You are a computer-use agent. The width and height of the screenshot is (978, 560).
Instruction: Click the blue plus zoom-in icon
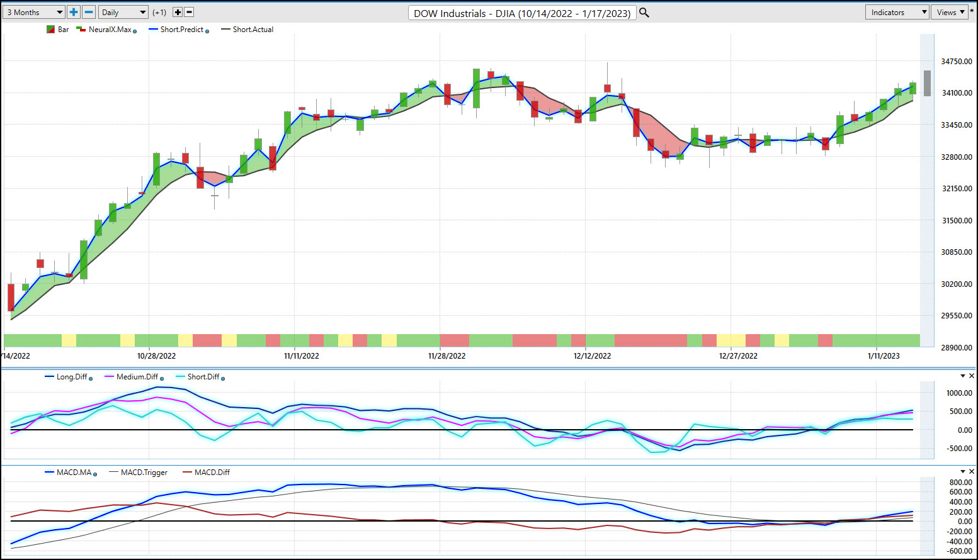[x=74, y=12]
